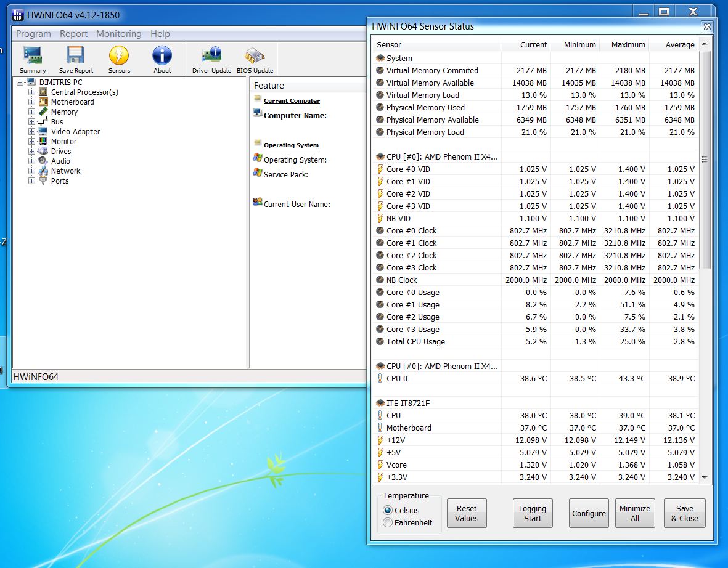Click the Audio speaker icon in tree
The width and height of the screenshot is (728, 568).
click(43, 161)
